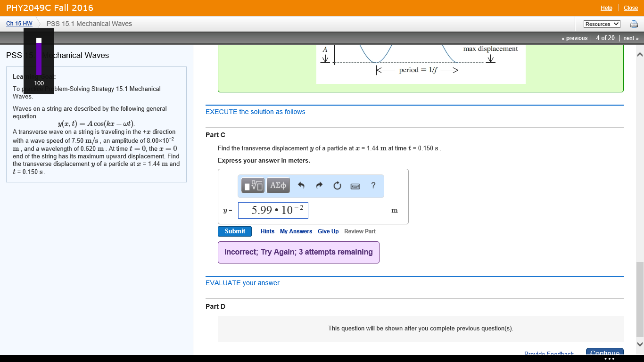The height and width of the screenshot is (362, 644).
Task: Open the Resources dropdown
Action: 602,23
